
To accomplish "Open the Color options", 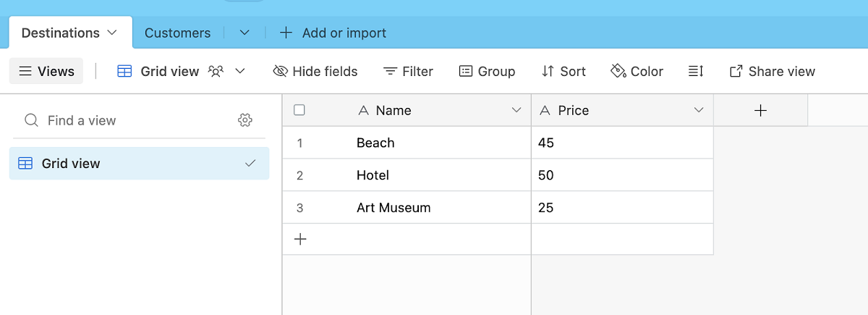I will coord(637,71).
